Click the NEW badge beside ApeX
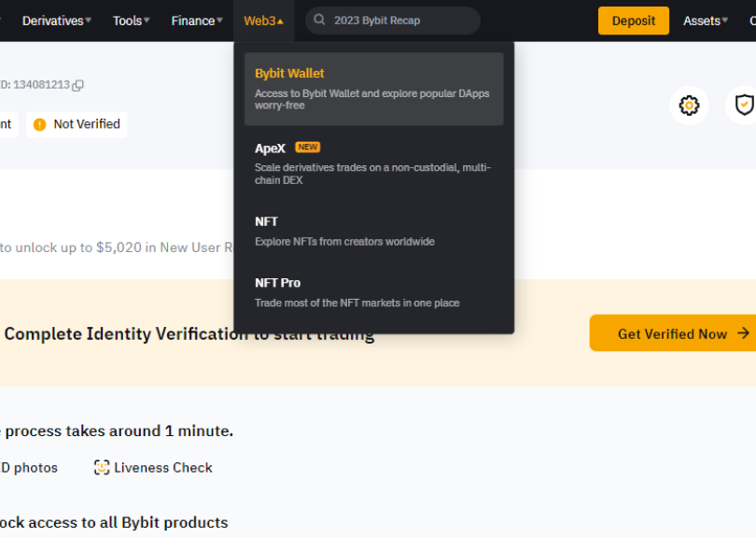756x537 pixels. point(308,148)
